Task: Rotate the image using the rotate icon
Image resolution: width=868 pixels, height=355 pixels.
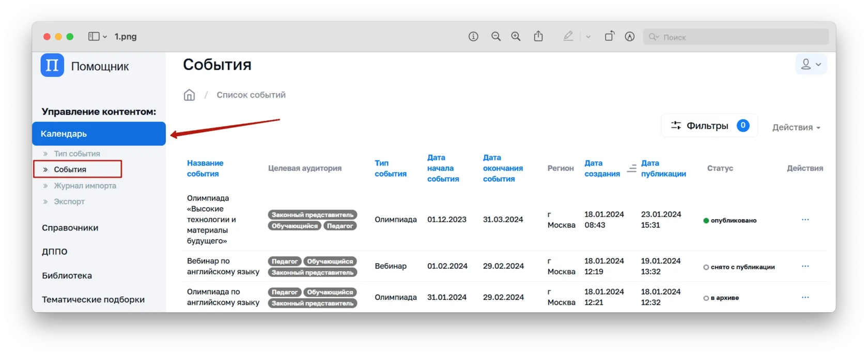Action: pos(610,37)
